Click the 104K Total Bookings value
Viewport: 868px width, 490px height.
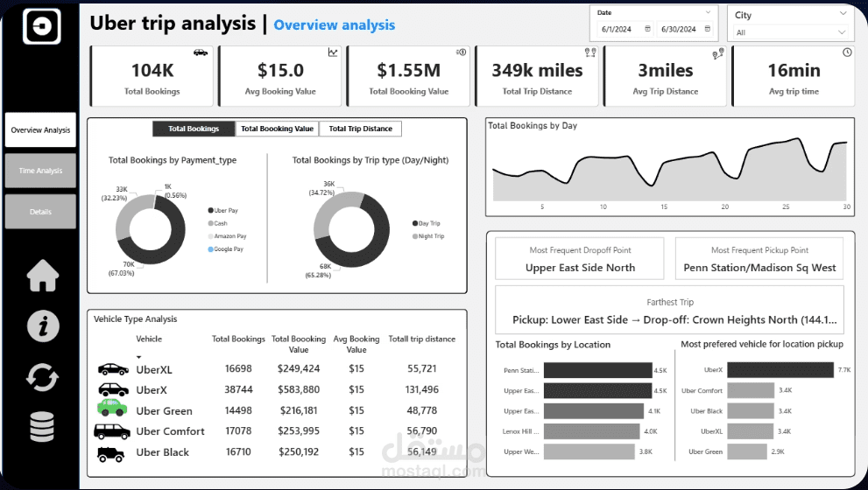click(x=152, y=70)
